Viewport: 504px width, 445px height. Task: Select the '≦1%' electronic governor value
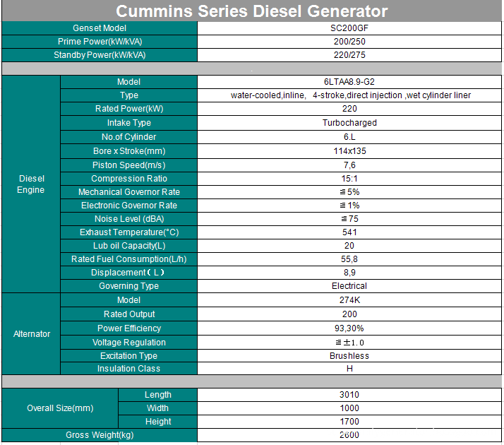(x=349, y=206)
